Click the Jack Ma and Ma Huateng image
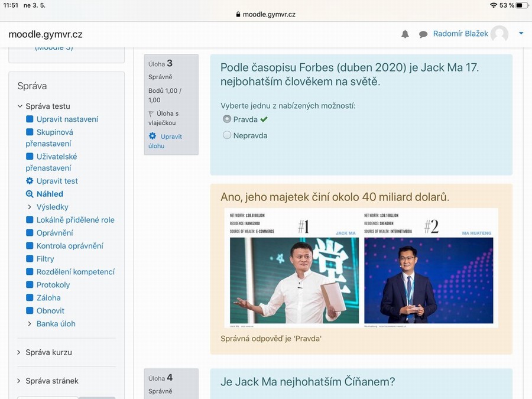The height and width of the screenshot is (399, 532). coord(361,267)
